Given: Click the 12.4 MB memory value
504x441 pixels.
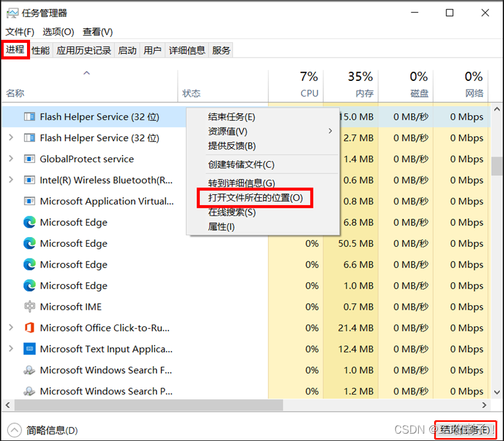Looking at the screenshot, I should tap(356, 349).
